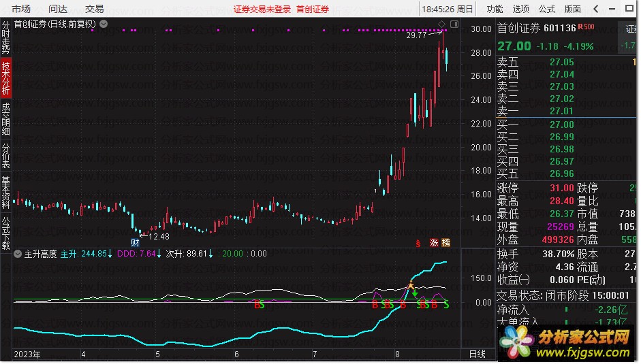
Task: Click the 最高 value 28.40
Action: point(562,201)
